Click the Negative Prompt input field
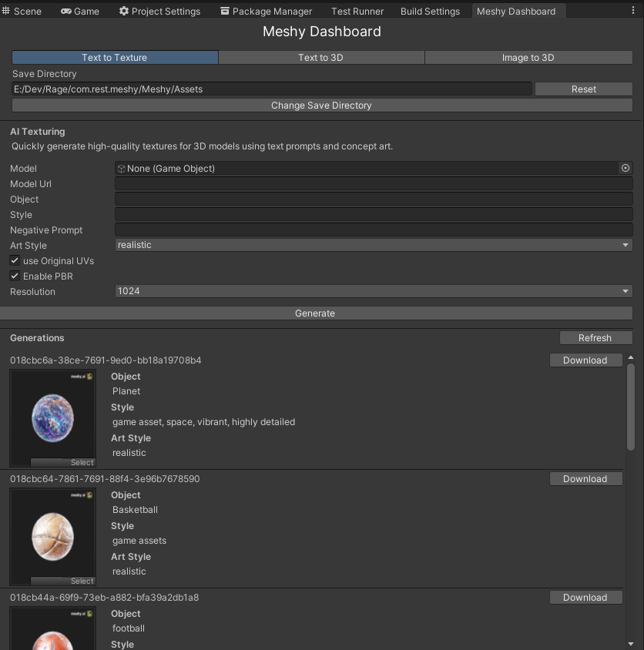This screenshot has height=650, width=644. [x=374, y=230]
